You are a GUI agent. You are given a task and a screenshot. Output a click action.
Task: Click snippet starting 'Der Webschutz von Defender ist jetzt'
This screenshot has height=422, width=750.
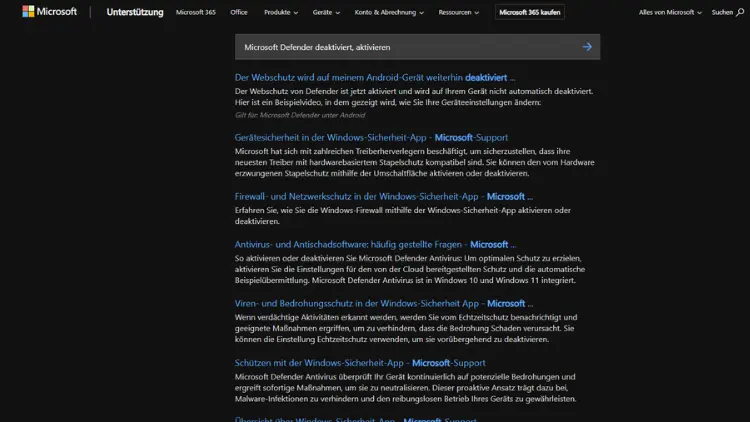point(414,97)
